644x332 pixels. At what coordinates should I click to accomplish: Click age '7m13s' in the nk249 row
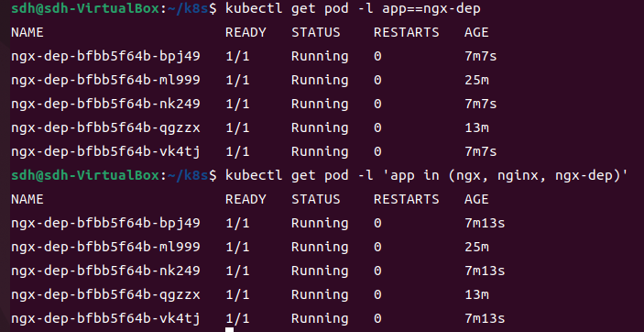pyautogui.click(x=485, y=271)
